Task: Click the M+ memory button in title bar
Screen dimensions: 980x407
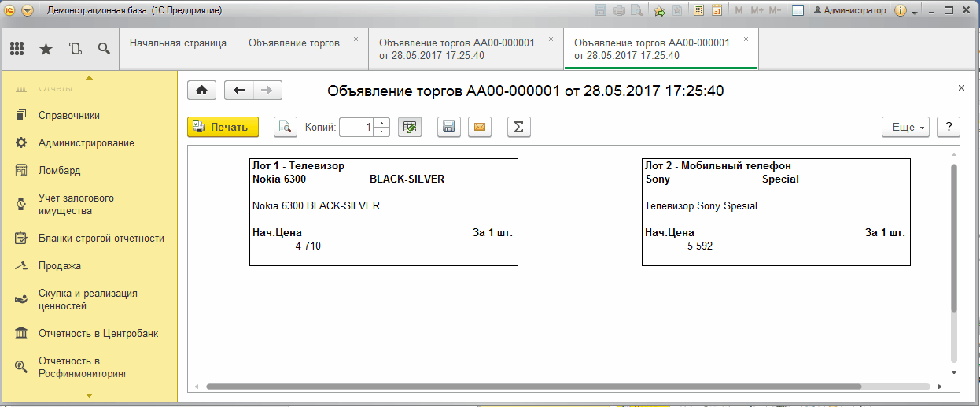Action: [x=757, y=10]
